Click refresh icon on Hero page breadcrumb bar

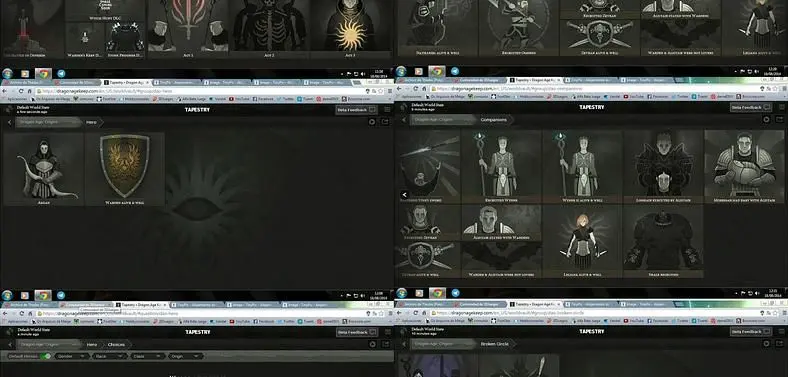point(372,122)
